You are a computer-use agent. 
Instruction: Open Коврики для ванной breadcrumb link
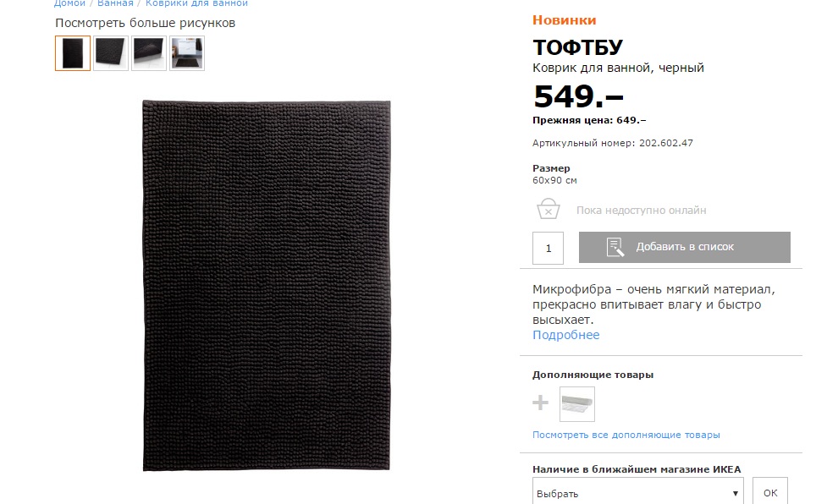pos(196,3)
